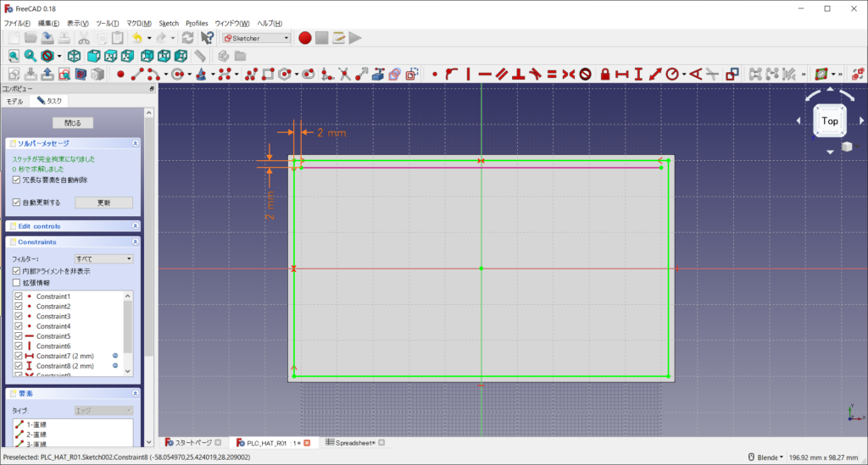This screenshot has height=465, width=868.
Task: Uncheck 冗長な拘束を自動削除 checkbox
Action: pyautogui.click(x=17, y=180)
